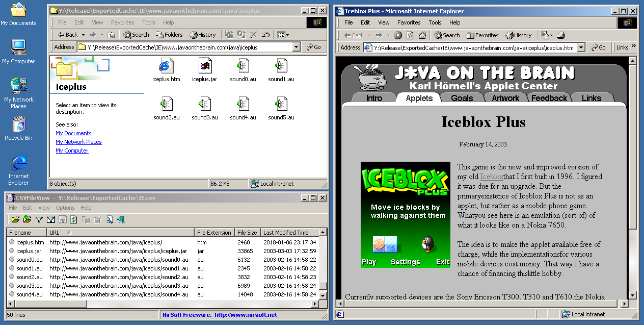The width and height of the screenshot is (644, 325).
Task: Toggle the History bar in Internet Explorer
Action: click(518, 35)
